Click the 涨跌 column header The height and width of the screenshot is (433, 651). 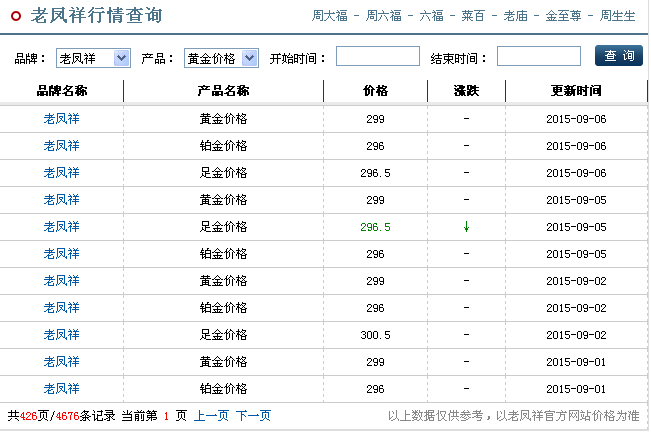coord(466,91)
